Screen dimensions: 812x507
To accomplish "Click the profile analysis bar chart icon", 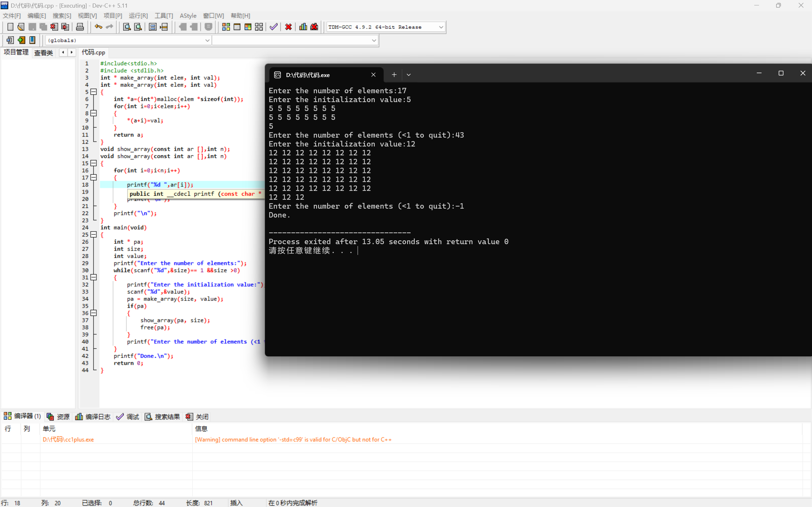I will pyautogui.click(x=303, y=27).
